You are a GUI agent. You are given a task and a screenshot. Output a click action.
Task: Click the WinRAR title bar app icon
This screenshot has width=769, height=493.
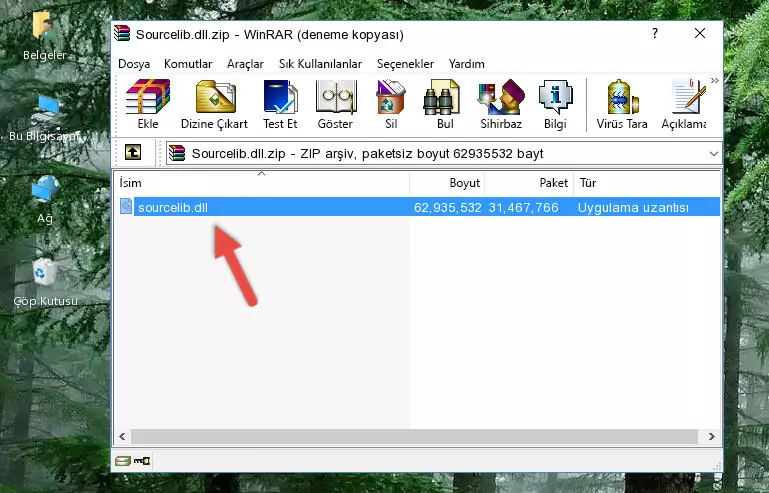pos(122,33)
